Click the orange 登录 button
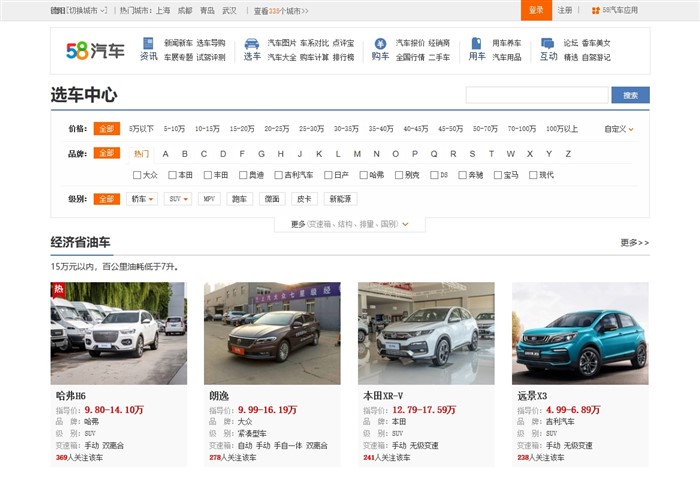 (x=536, y=10)
